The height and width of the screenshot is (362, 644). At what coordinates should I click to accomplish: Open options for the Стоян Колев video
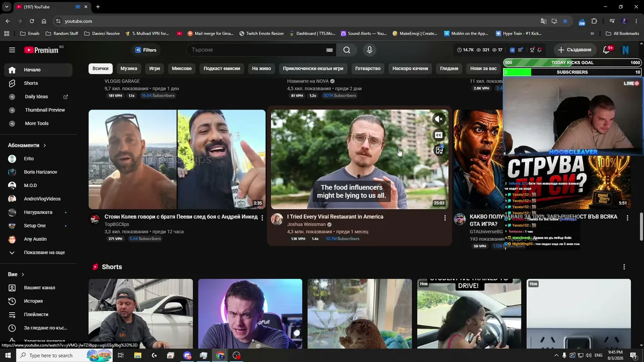pos(262,218)
